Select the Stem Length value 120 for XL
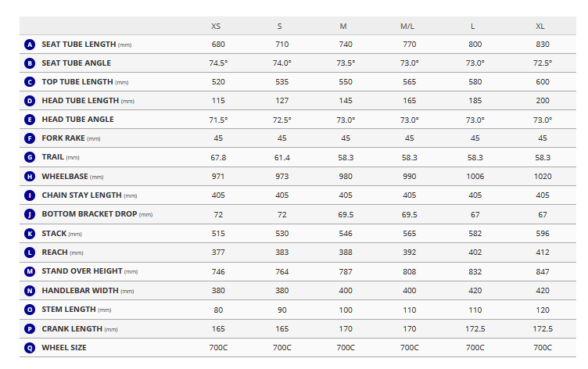Screen dimensions: 588x369 pos(543,310)
